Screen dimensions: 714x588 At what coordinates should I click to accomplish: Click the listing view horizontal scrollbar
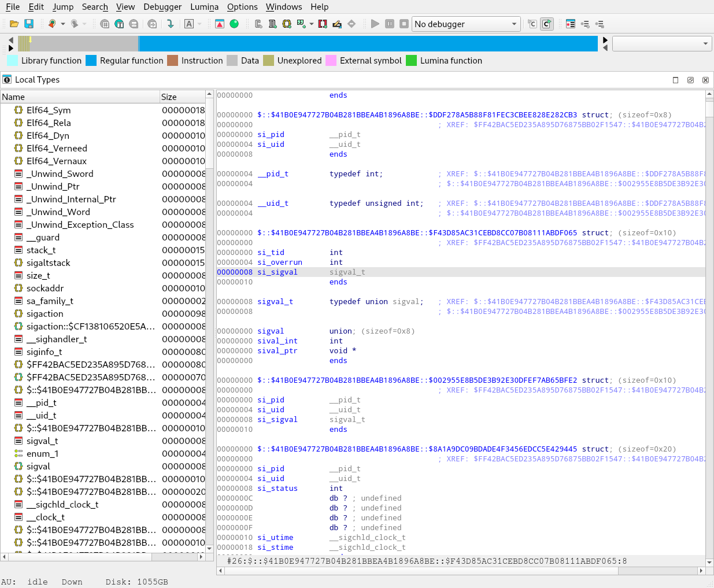click(x=461, y=571)
